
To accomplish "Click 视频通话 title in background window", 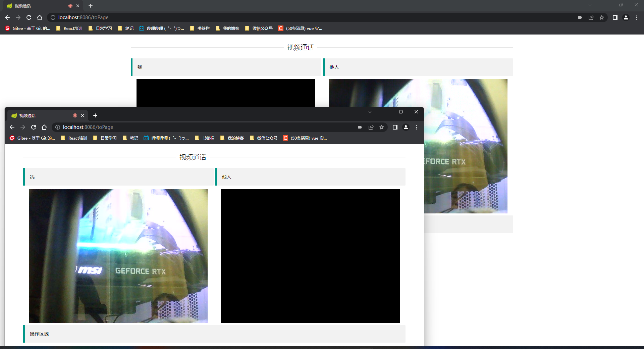I will coord(300,48).
